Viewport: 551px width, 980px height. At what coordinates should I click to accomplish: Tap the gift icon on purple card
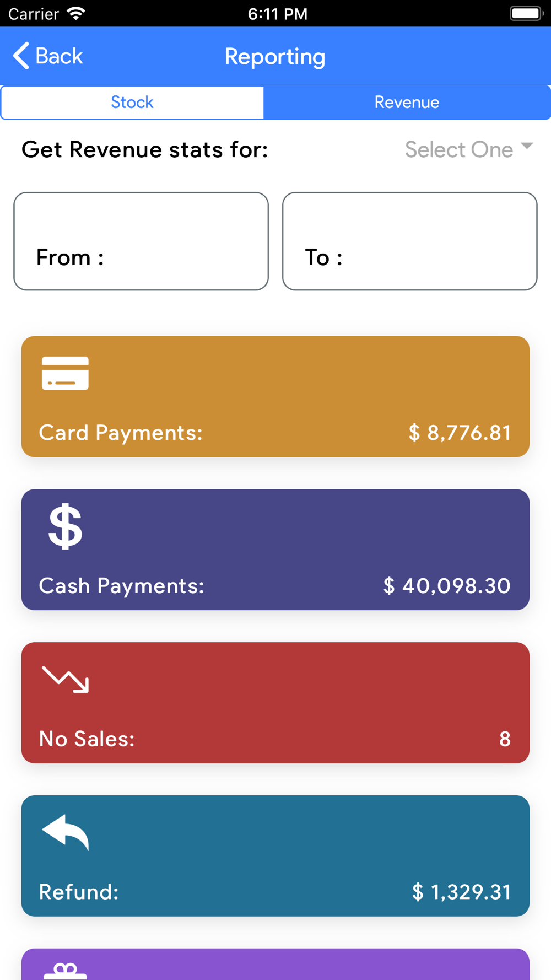(66, 971)
